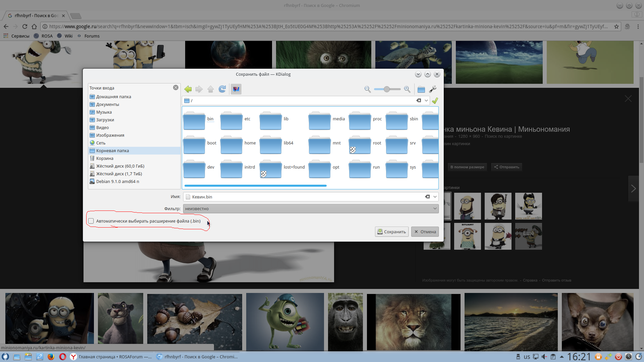Select Загрузки in places panel
This screenshot has width=644, height=362.
pos(105,120)
